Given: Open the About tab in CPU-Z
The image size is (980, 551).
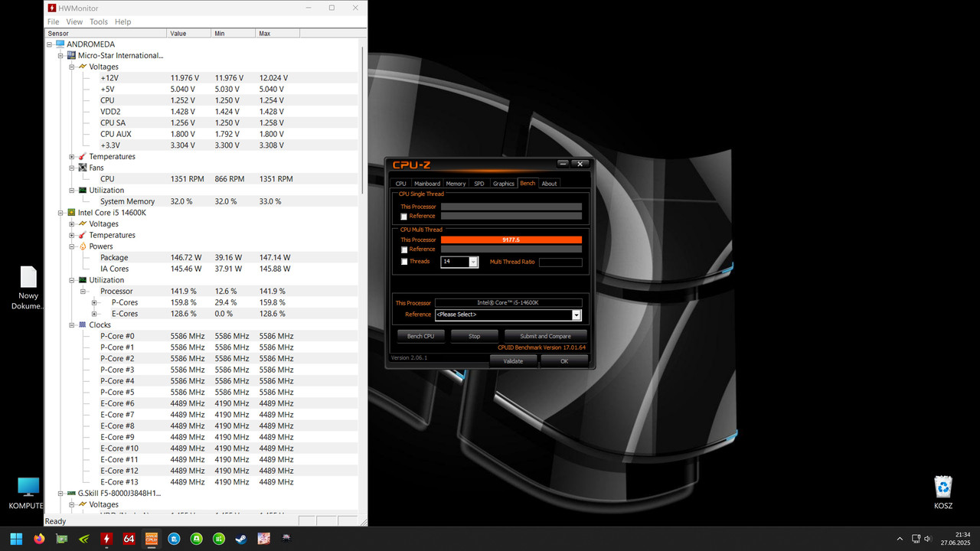Looking at the screenshot, I should [549, 184].
